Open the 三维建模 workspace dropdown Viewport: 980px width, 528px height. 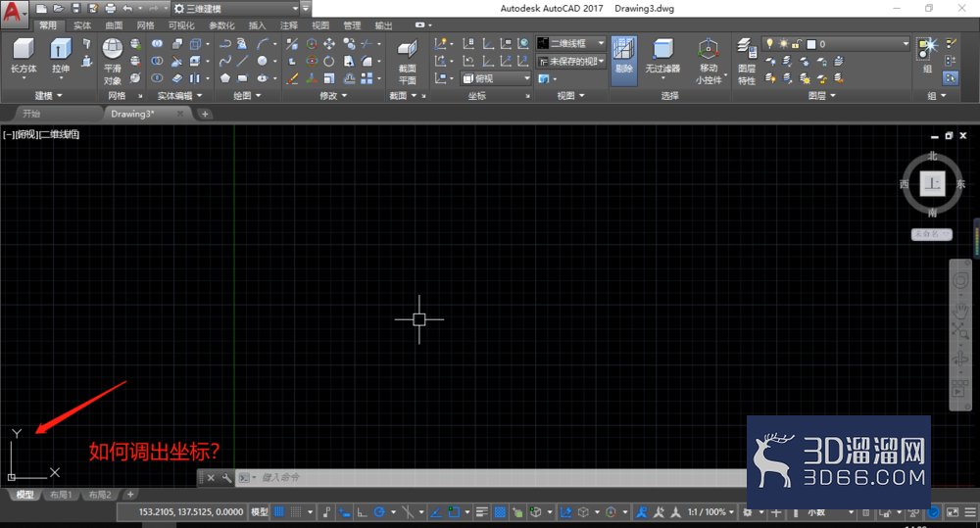[x=236, y=9]
